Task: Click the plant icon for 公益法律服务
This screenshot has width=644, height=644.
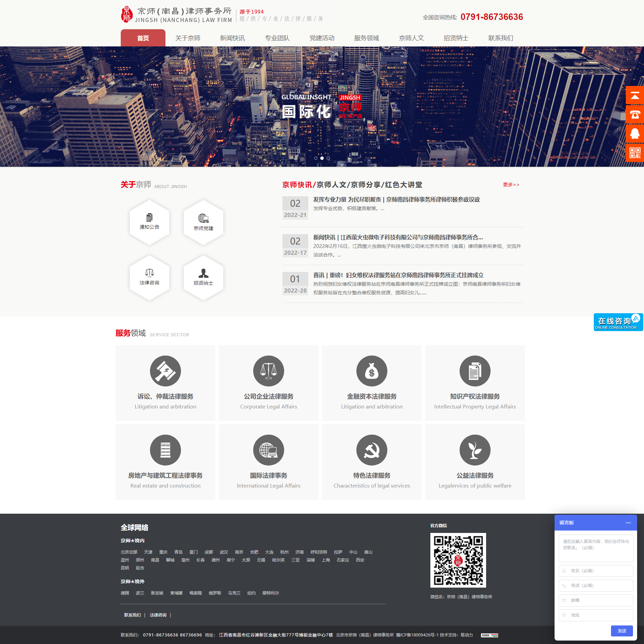Action: [475, 450]
